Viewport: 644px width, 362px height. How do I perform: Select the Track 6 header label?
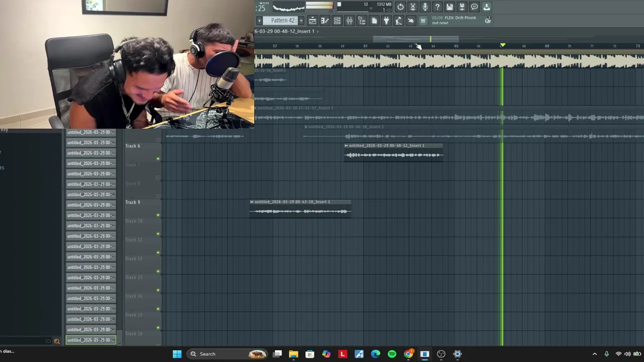click(x=133, y=146)
